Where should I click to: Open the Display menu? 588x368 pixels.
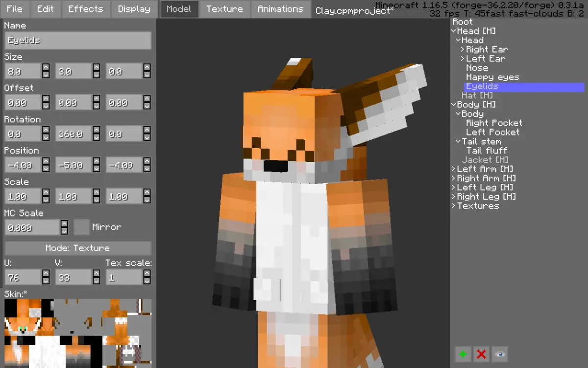[134, 9]
